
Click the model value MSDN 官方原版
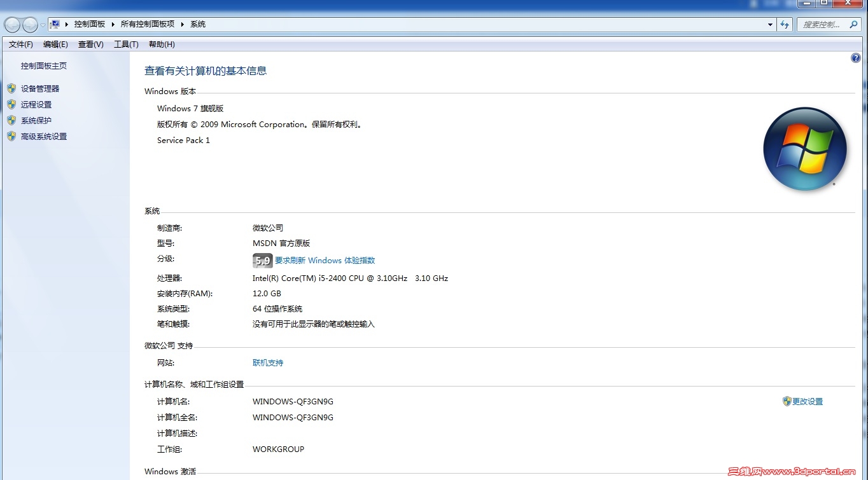281,243
